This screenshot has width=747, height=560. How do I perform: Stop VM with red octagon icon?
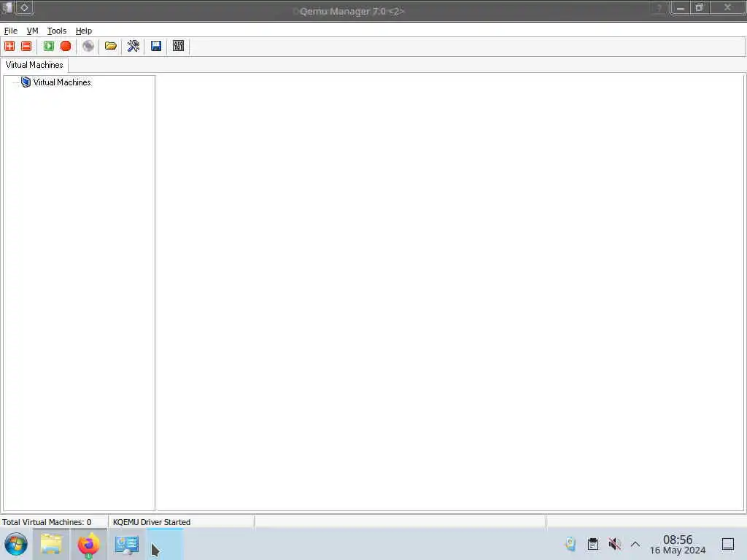tap(66, 46)
